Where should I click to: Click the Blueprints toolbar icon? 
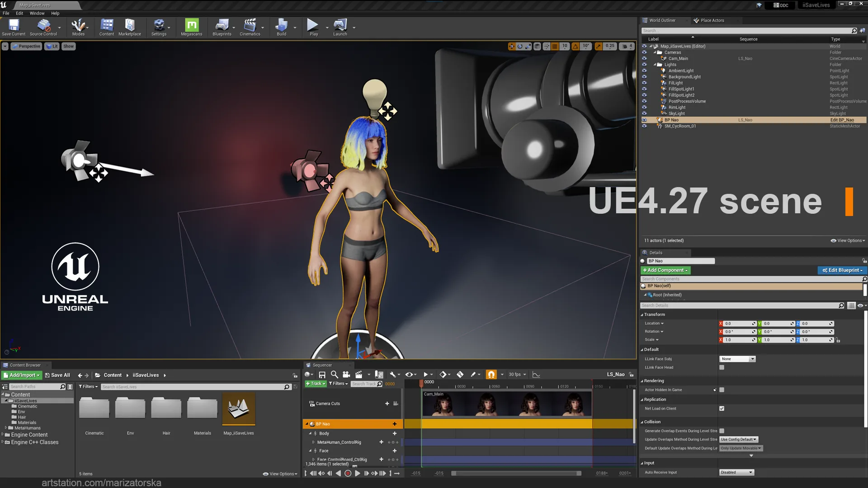(222, 27)
